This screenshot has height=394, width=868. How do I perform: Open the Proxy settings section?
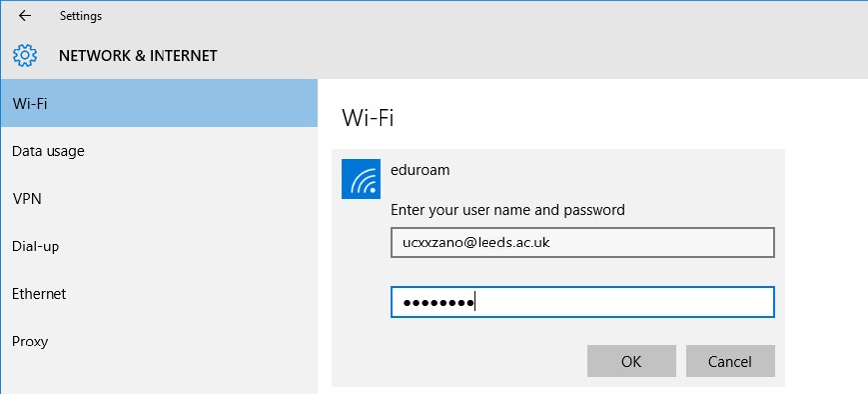(160, 342)
